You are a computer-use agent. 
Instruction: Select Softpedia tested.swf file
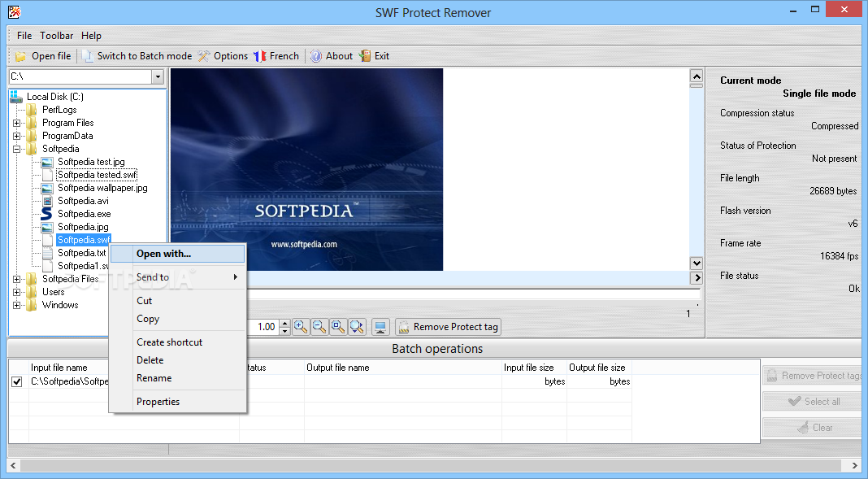[x=97, y=175]
